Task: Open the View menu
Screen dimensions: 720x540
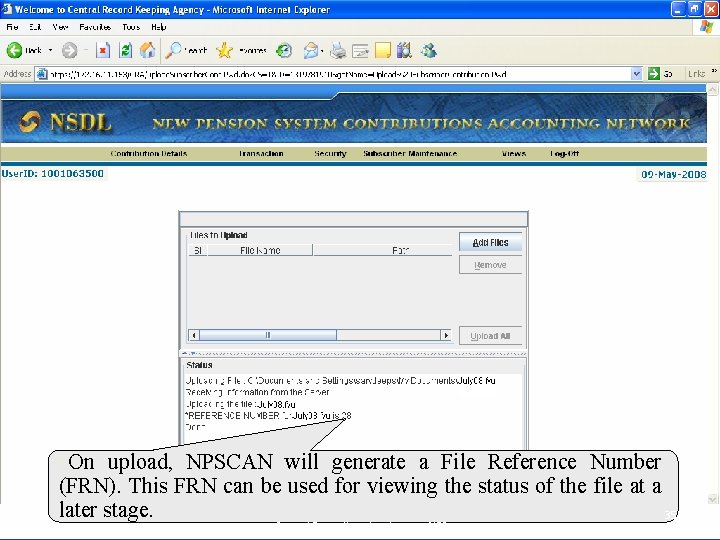Action: (x=60, y=27)
